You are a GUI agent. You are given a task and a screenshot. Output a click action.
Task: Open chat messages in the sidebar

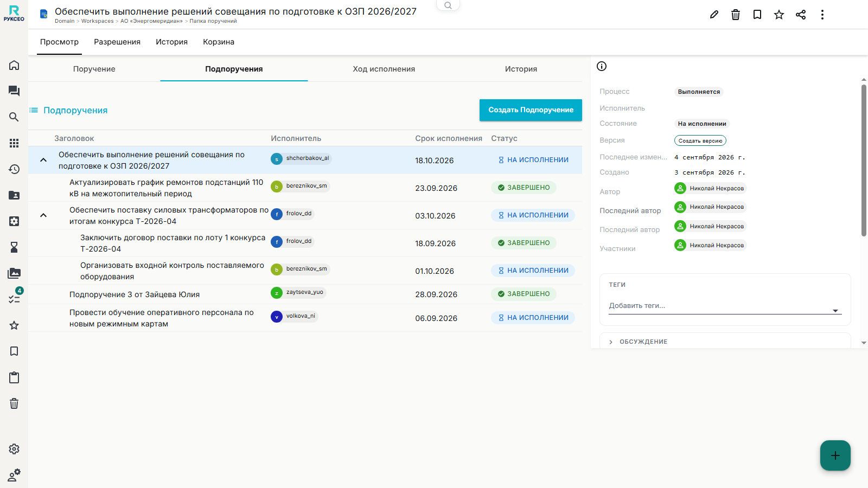14,91
